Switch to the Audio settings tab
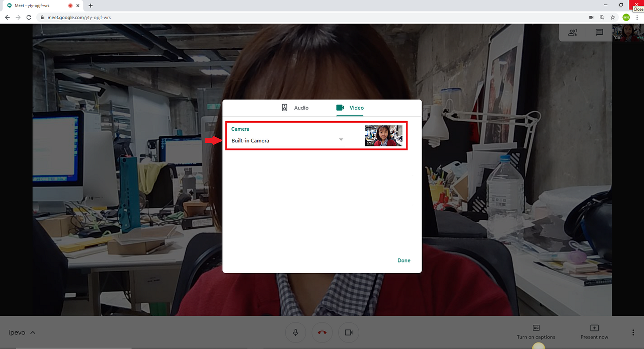Viewport: 644px width, 349px height. 296,108
